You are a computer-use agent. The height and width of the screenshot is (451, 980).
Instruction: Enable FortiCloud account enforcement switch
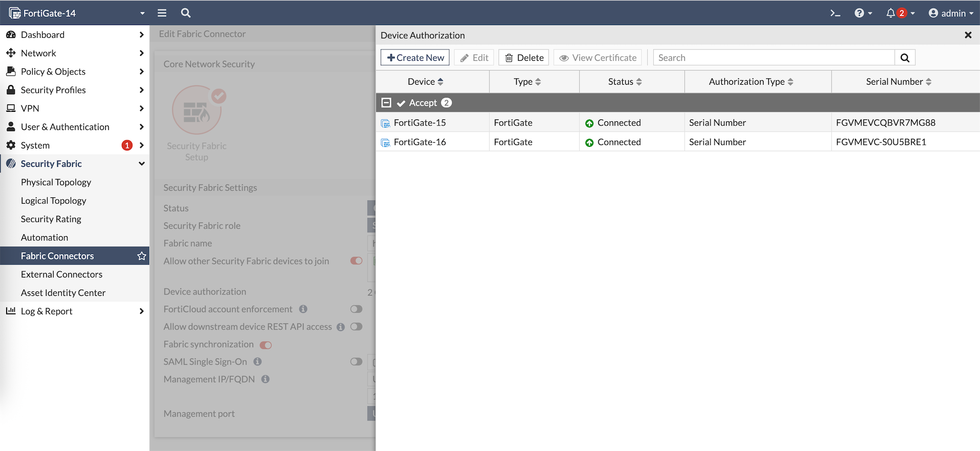[356, 309]
